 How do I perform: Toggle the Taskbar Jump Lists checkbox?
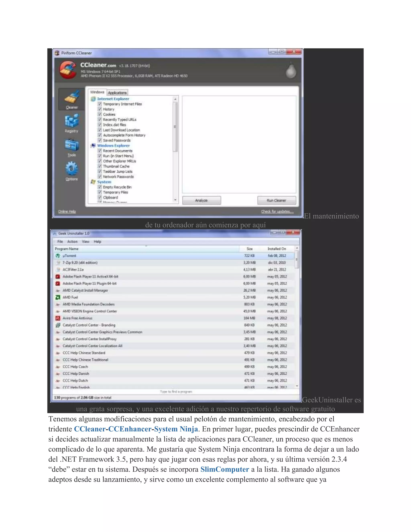pyautogui.click(x=100, y=171)
